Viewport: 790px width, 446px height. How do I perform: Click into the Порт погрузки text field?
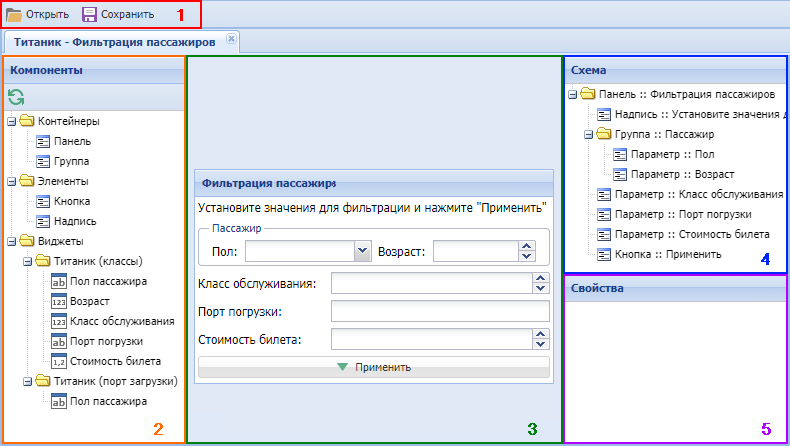[440, 311]
